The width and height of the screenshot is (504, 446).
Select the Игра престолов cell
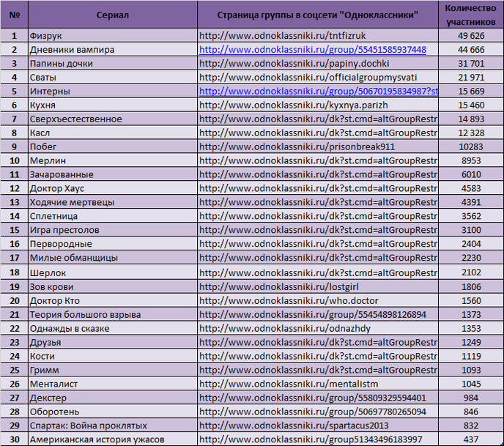(113, 230)
